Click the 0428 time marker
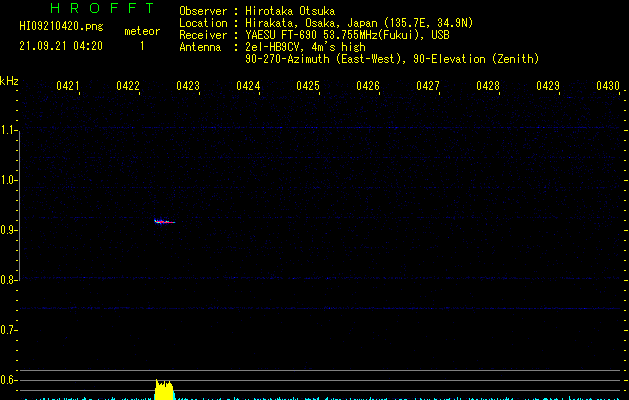Viewport: 629px width, 400px height. (x=488, y=86)
